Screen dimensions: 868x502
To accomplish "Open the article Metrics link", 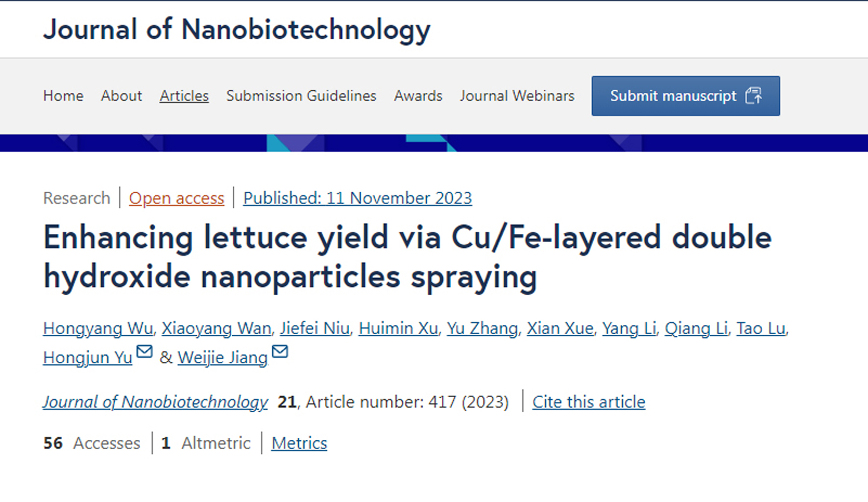I will [299, 443].
